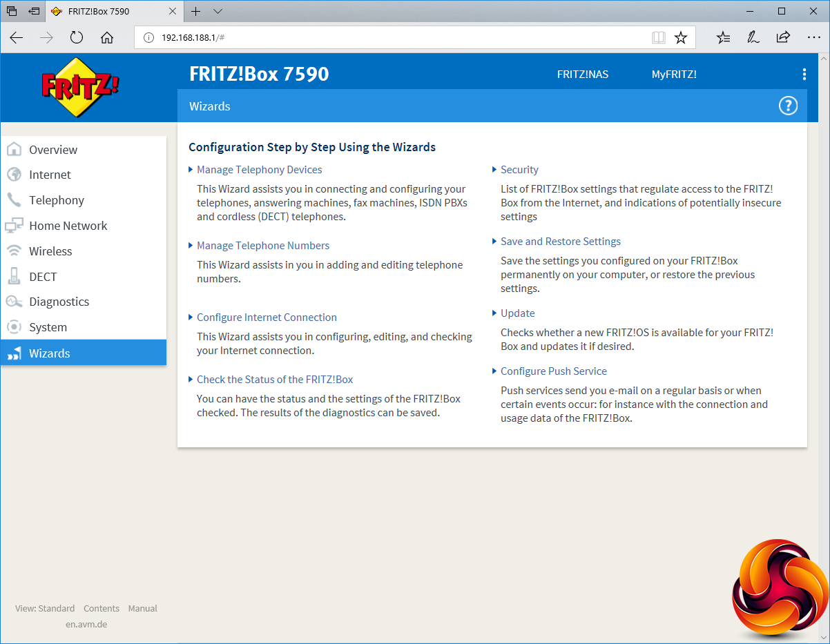
Task: Toggle reading view icon in address bar
Action: [659, 38]
